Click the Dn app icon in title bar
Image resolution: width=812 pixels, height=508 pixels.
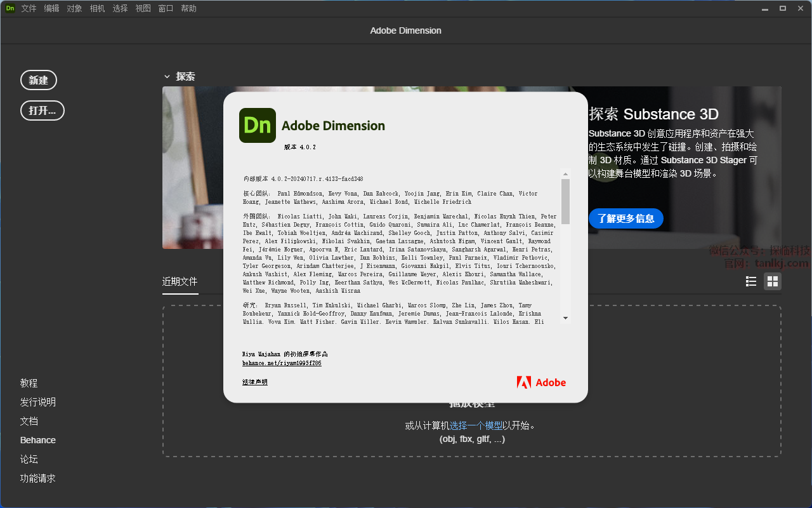[x=10, y=8]
